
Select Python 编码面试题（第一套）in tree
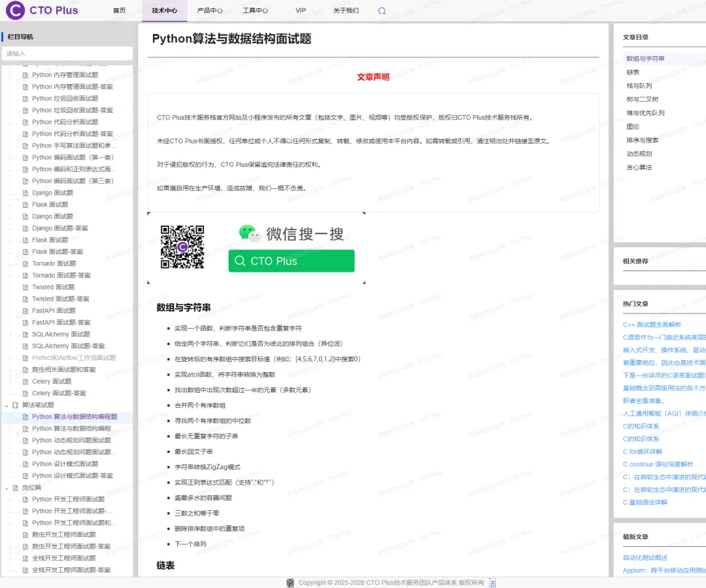[x=73, y=157]
